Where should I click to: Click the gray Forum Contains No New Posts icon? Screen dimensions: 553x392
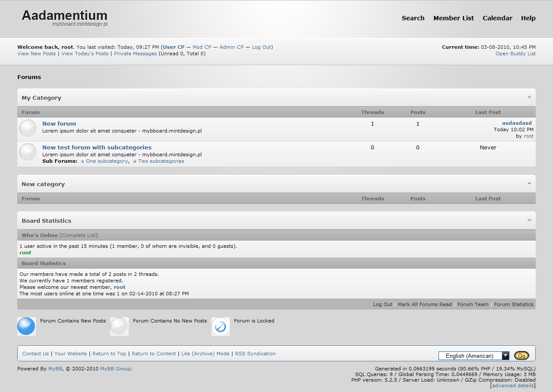pyautogui.click(x=119, y=326)
